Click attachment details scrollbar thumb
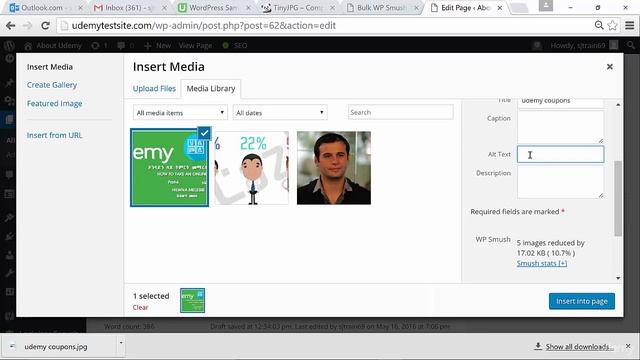 (x=618, y=198)
